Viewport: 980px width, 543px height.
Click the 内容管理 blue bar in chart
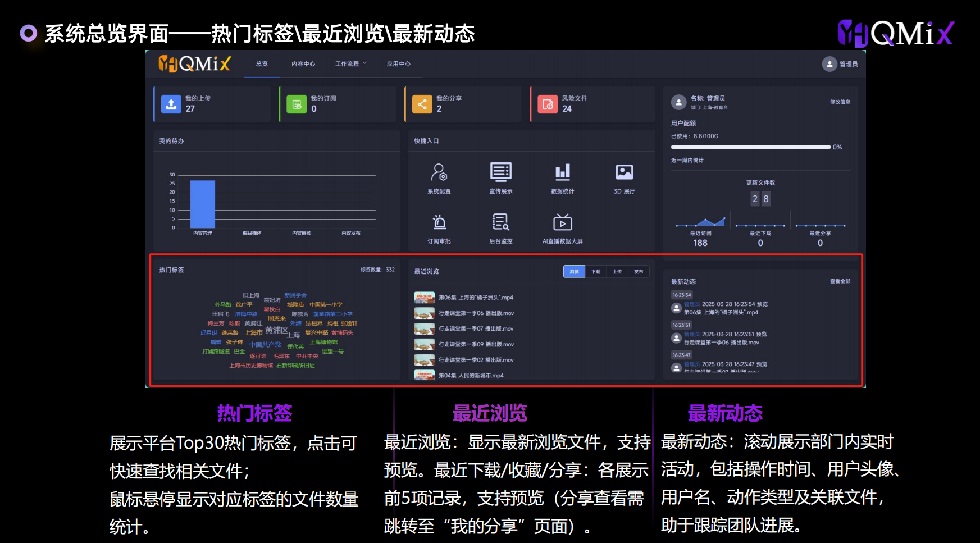(203, 204)
